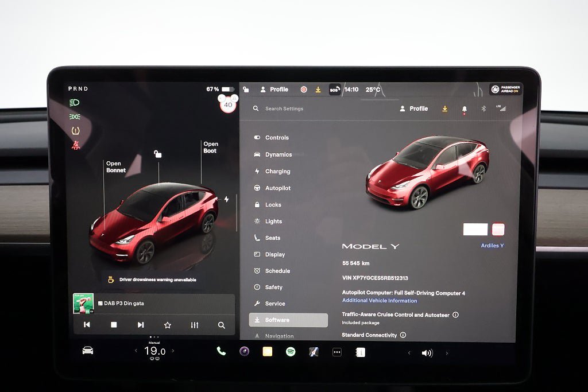Favorite the current station with star icon

tap(168, 325)
